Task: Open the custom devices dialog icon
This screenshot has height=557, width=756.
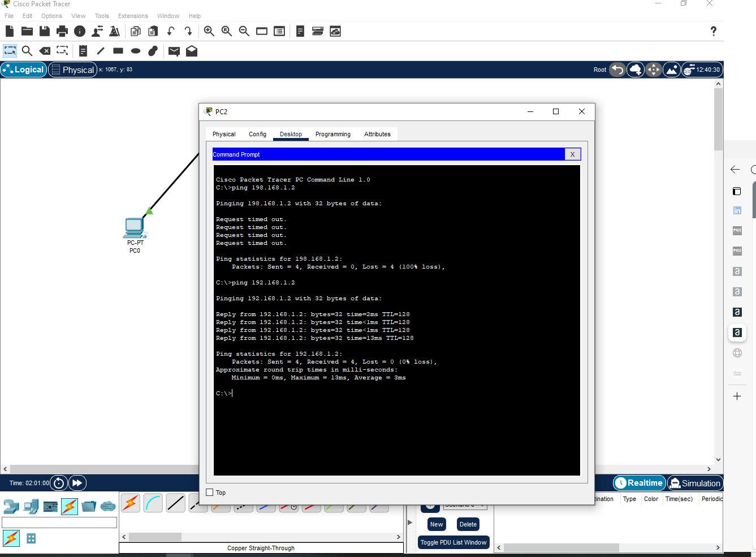Action: (279, 31)
